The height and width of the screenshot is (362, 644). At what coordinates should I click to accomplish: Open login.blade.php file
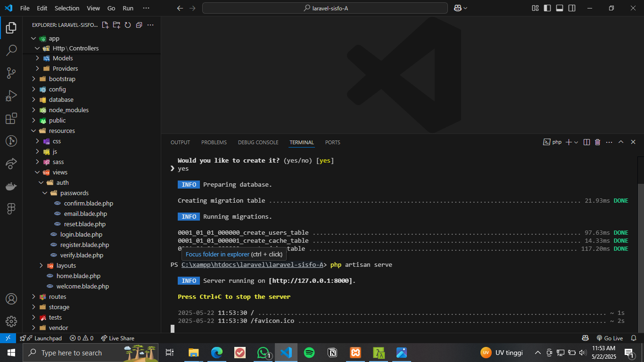[81, 234]
